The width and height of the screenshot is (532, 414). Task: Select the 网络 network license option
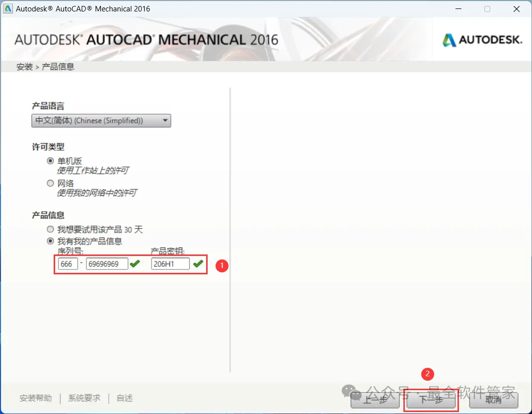point(50,183)
